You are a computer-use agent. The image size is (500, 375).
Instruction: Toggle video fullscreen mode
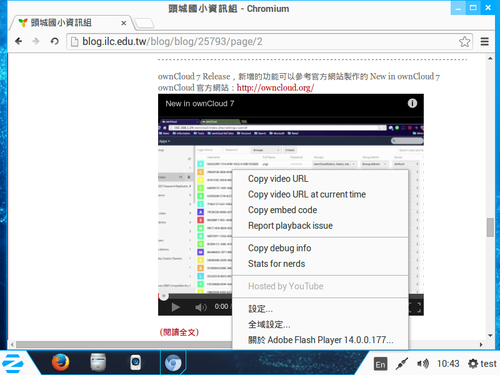416,307
